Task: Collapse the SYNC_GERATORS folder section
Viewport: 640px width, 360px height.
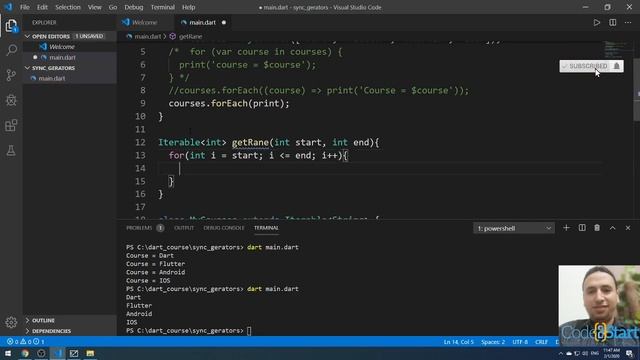Action: (x=69, y=68)
